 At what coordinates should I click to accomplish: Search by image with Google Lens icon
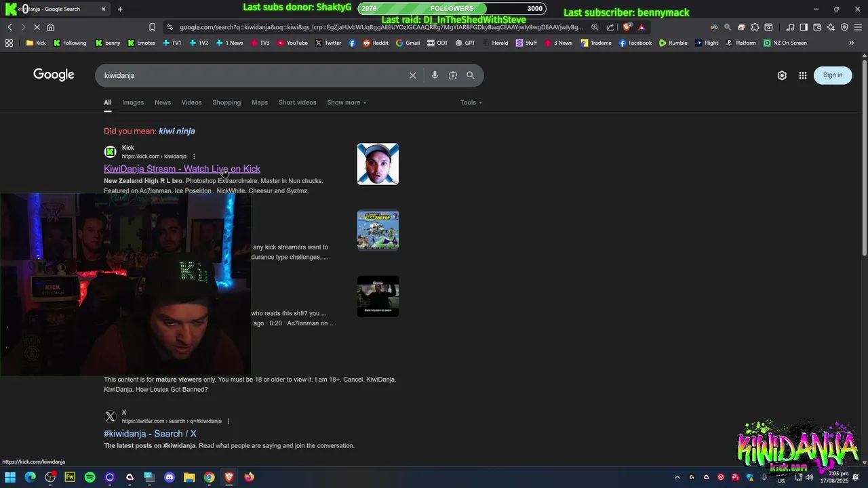point(453,75)
